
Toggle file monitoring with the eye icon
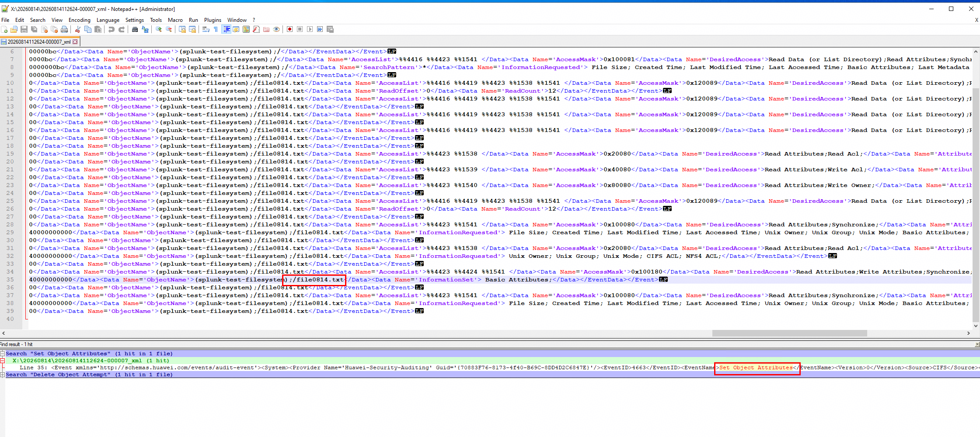click(276, 29)
